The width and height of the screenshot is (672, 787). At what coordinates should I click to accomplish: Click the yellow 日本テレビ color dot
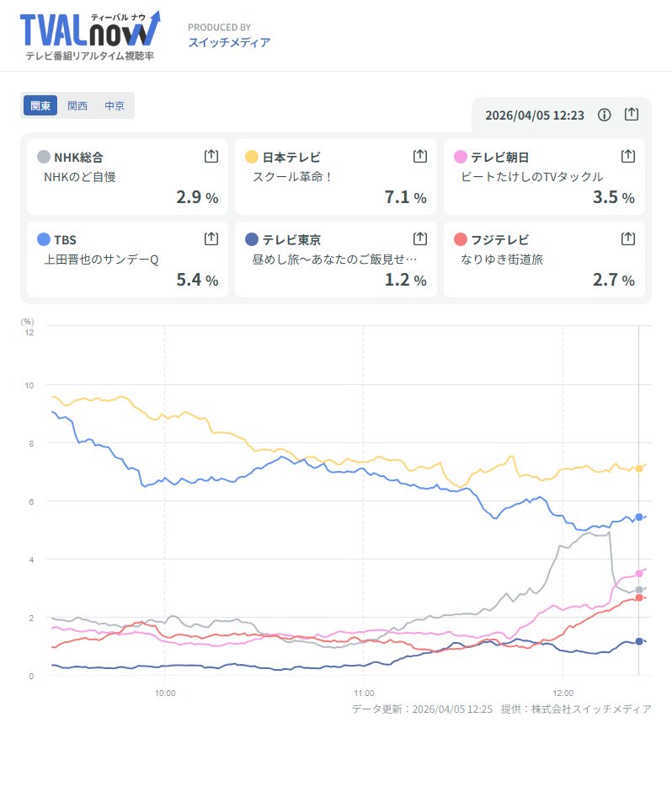251,157
